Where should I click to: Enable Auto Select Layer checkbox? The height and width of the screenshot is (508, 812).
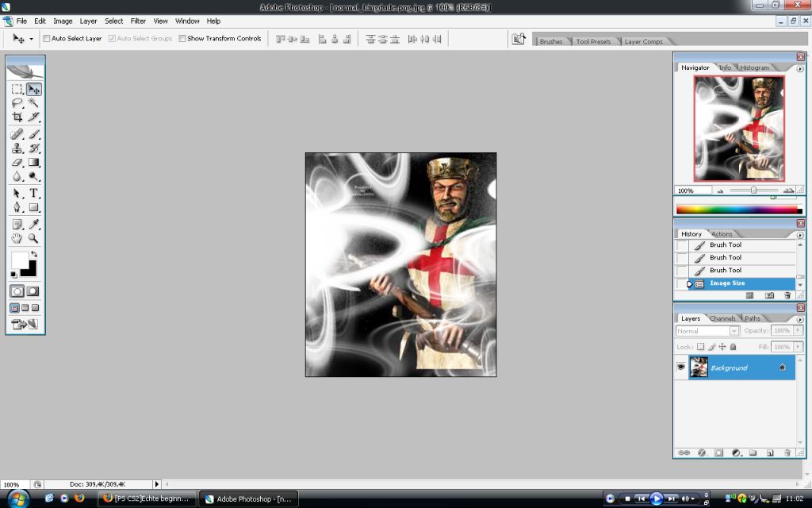[x=47, y=38]
